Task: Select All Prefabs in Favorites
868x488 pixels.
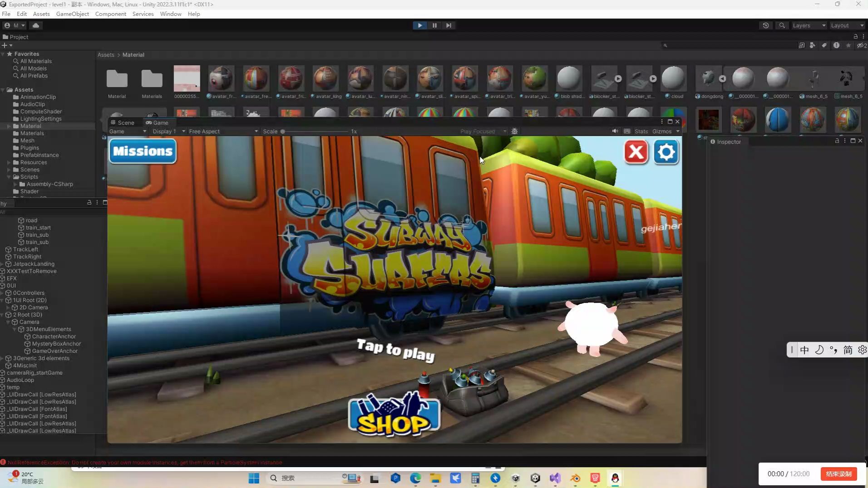Action: coord(34,76)
